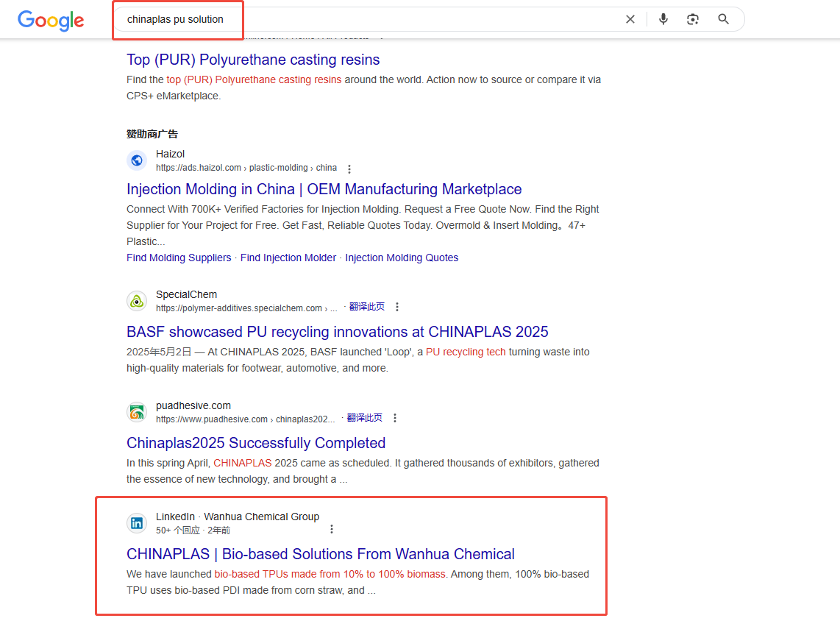Click the Haizol ads URL breadcrumb
The height and width of the screenshot is (621, 840).
246,168
